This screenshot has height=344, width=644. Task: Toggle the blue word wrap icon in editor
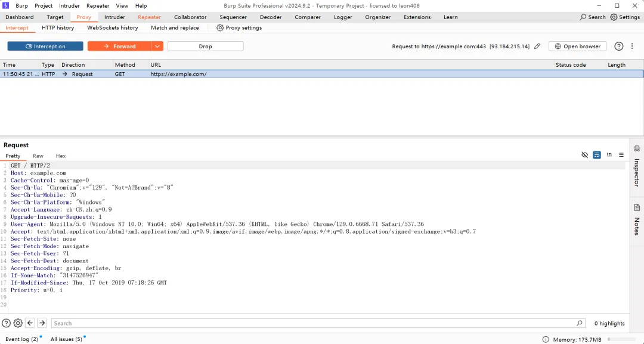point(597,155)
